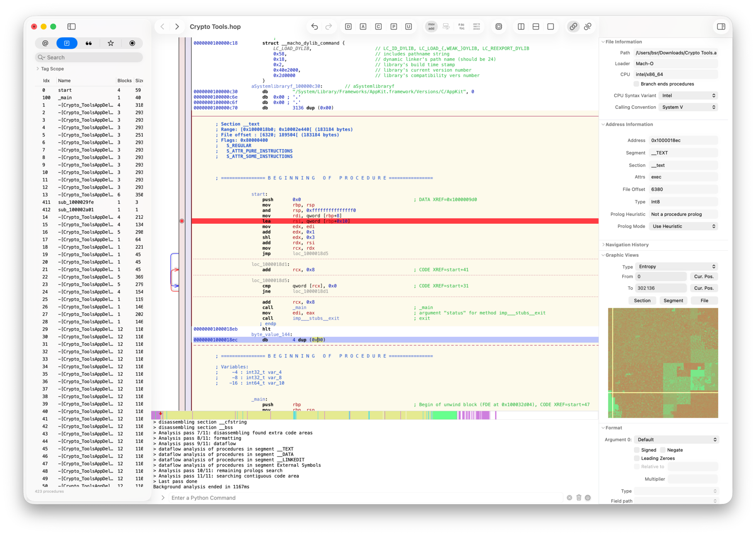
Task: Expand the Tag Scope disclosure
Action: [x=38, y=69]
